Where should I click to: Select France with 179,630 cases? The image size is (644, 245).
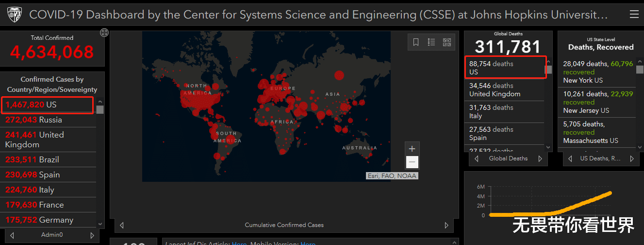tap(49, 205)
